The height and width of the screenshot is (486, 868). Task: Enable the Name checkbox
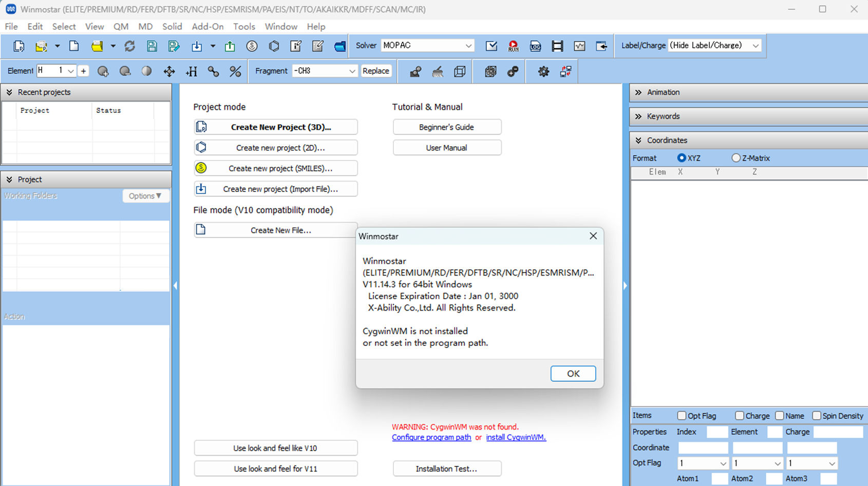(780, 416)
